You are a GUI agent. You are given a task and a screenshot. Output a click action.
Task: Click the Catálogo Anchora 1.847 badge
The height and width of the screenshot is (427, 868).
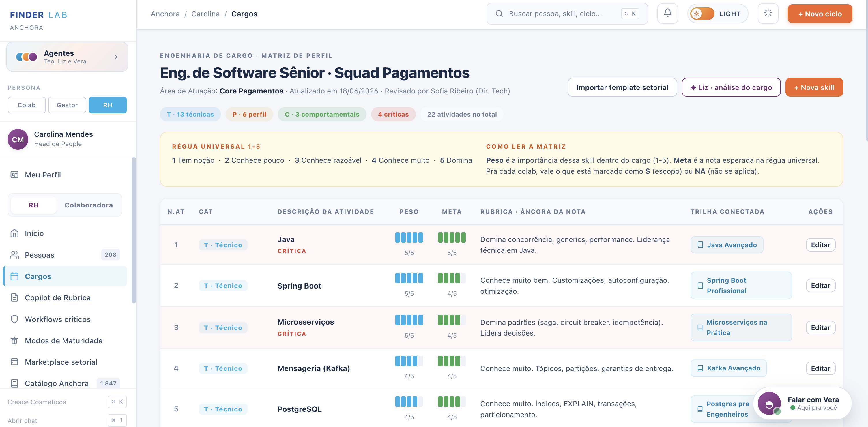[108, 383]
